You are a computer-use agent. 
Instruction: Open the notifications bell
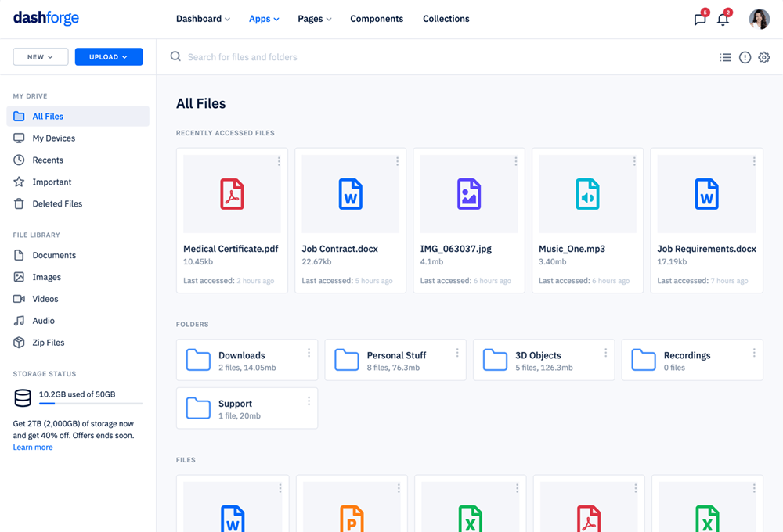[723, 20]
